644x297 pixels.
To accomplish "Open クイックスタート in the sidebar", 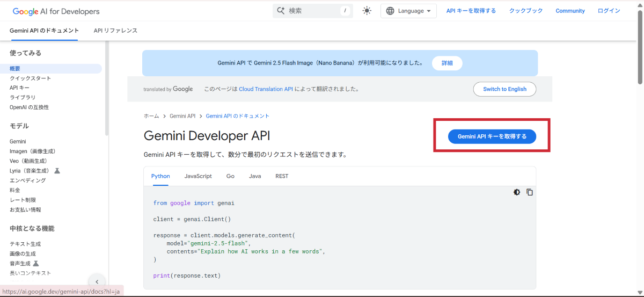I will [31, 78].
